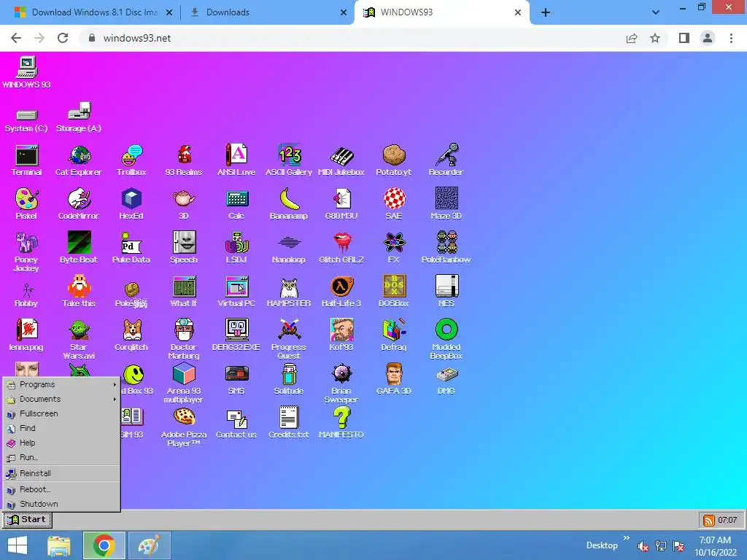
Task: Open the Brian Sweeper icon
Action: 341,384
